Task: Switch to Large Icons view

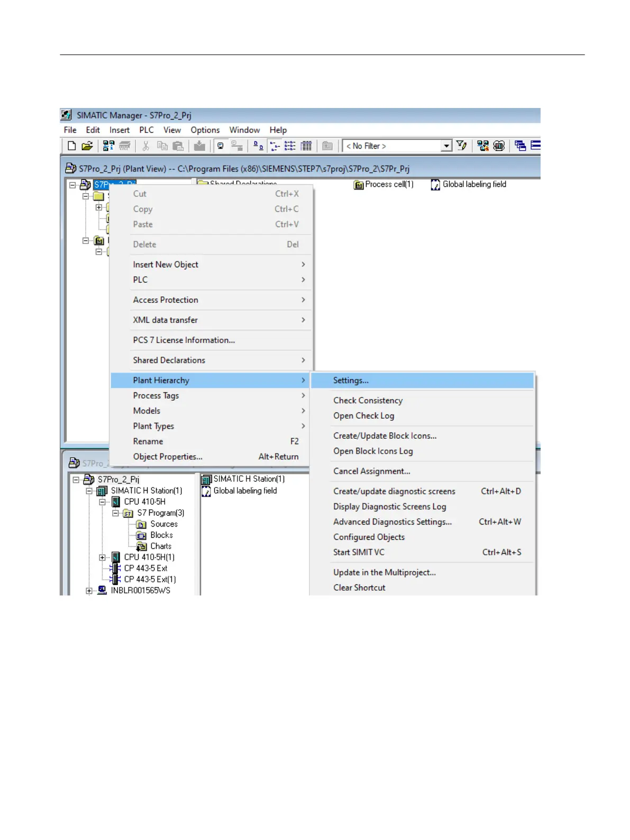Action: point(258,146)
